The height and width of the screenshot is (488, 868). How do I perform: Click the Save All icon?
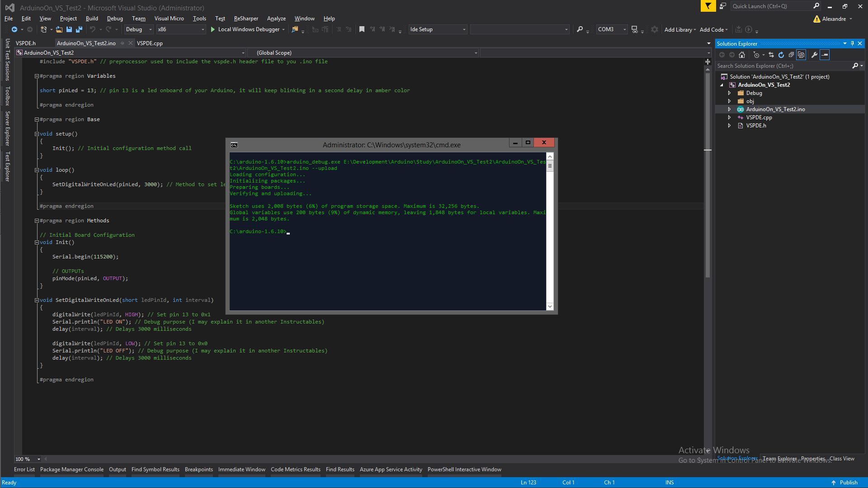79,29
